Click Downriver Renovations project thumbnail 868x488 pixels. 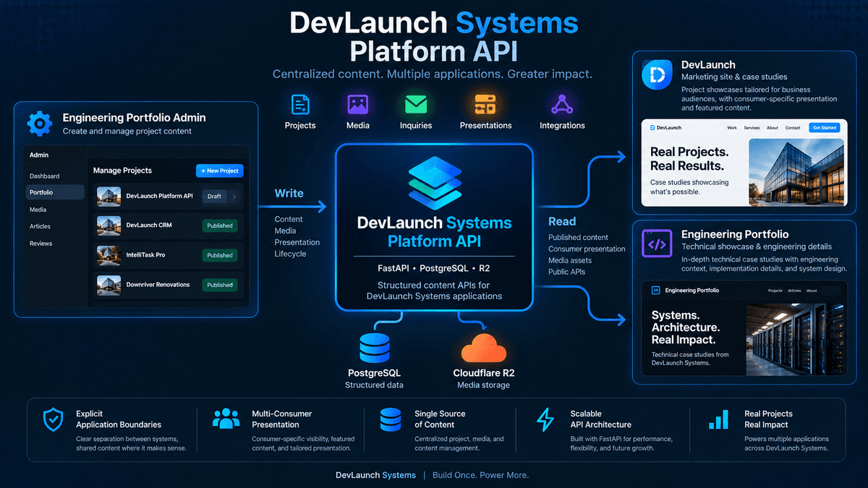(109, 285)
